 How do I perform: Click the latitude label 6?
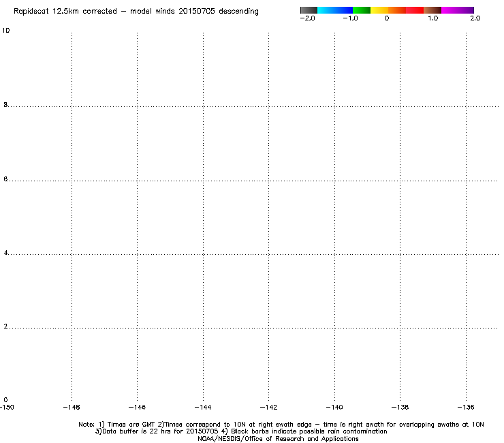click(5, 179)
